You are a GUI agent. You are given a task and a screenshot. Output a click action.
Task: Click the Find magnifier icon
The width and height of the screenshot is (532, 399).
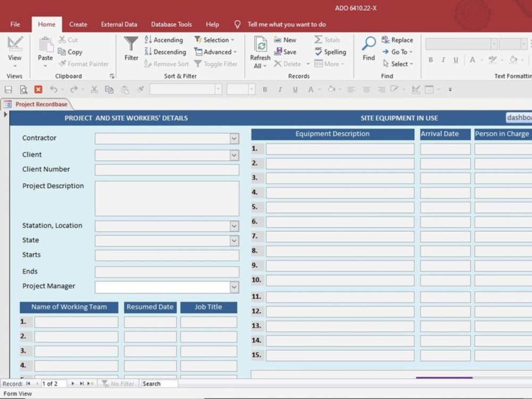[369, 44]
